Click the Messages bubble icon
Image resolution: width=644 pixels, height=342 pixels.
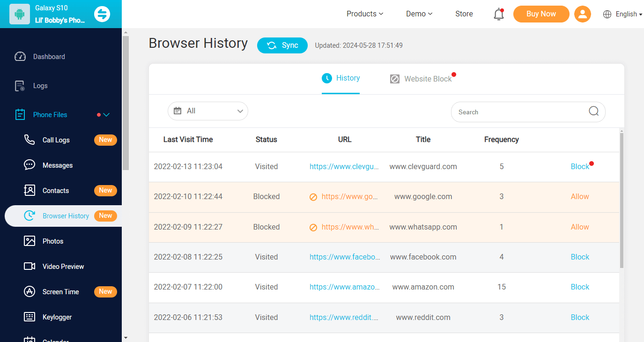30,165
